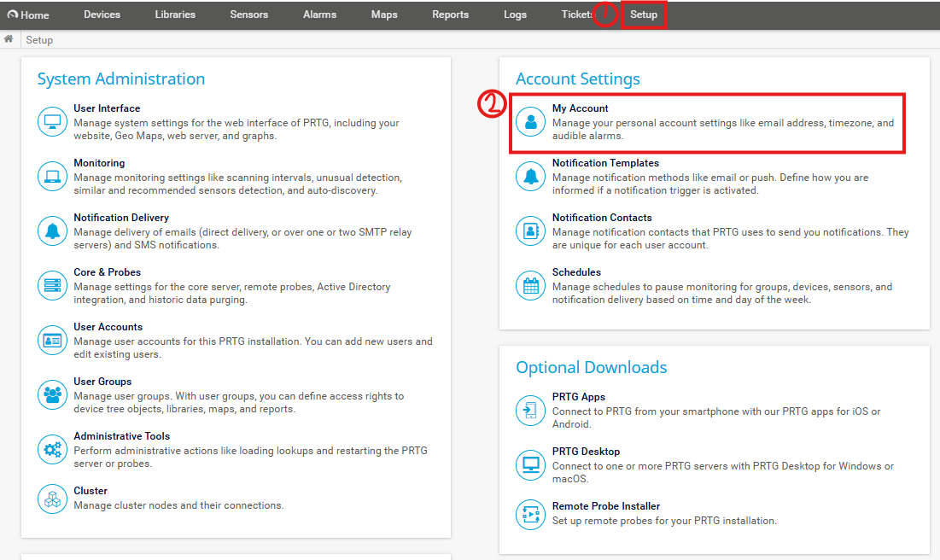
Task: Open the User Accounts link
Action: tap(108, 327)
